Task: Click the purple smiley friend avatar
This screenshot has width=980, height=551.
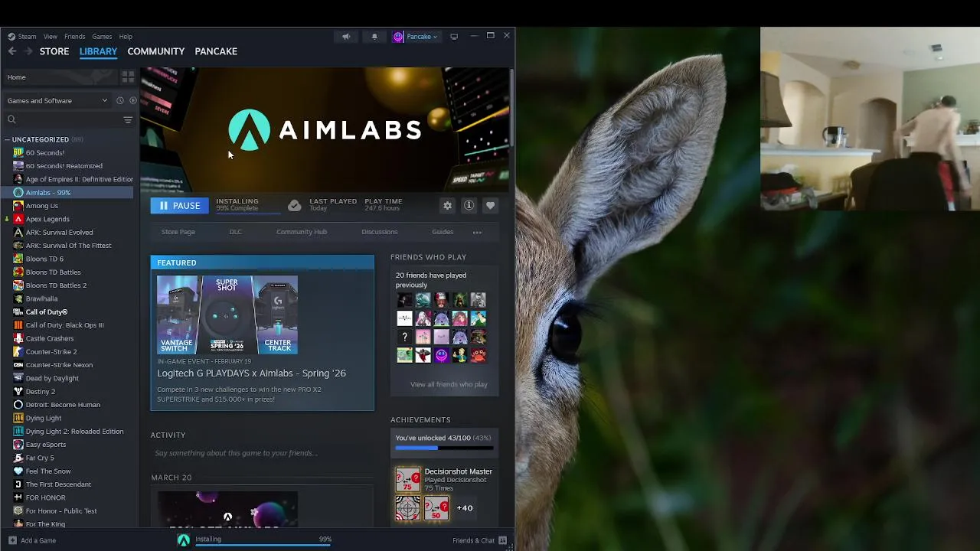Action: point(442,355)
